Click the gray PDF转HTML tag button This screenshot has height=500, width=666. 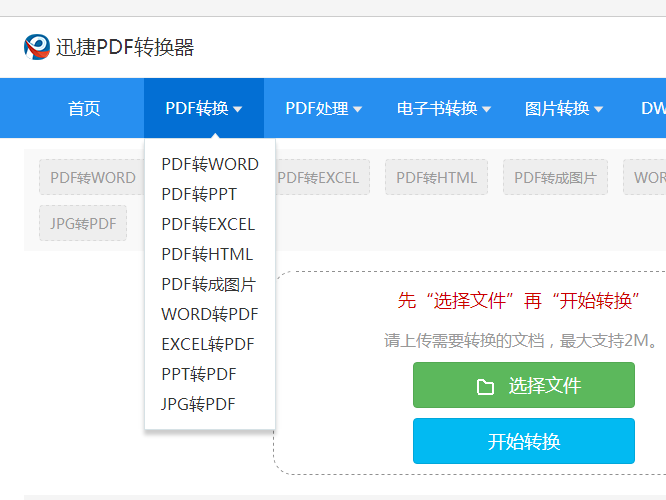pyautogui.click(x=437, y=177)
